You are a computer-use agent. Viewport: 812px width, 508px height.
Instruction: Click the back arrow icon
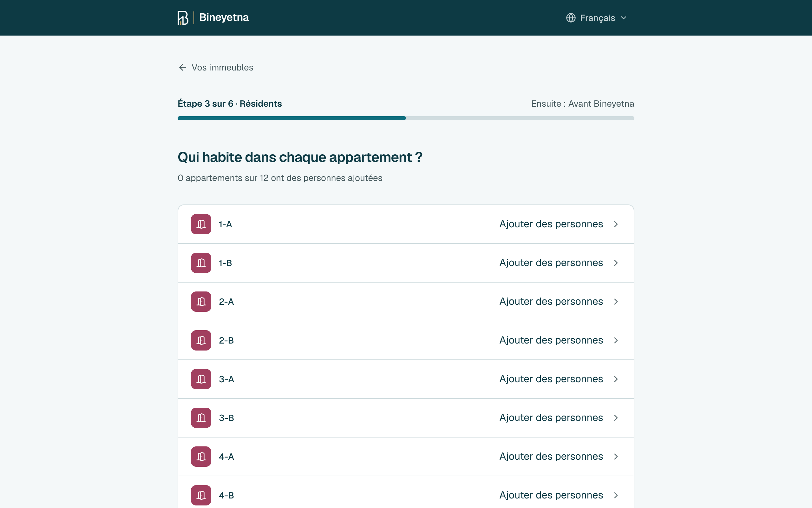[x=182, y=68]
